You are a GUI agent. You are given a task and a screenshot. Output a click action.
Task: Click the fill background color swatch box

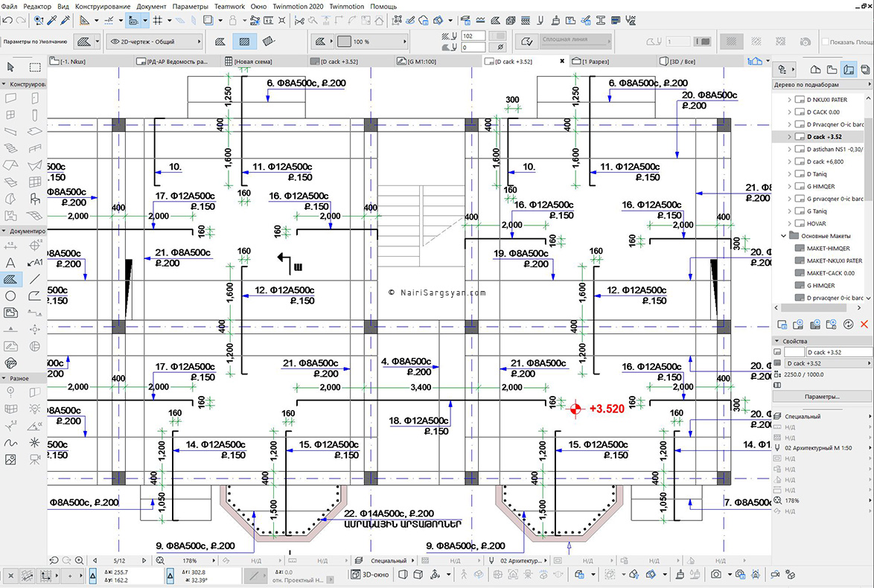pyautogui.click(x=345, y=42)
